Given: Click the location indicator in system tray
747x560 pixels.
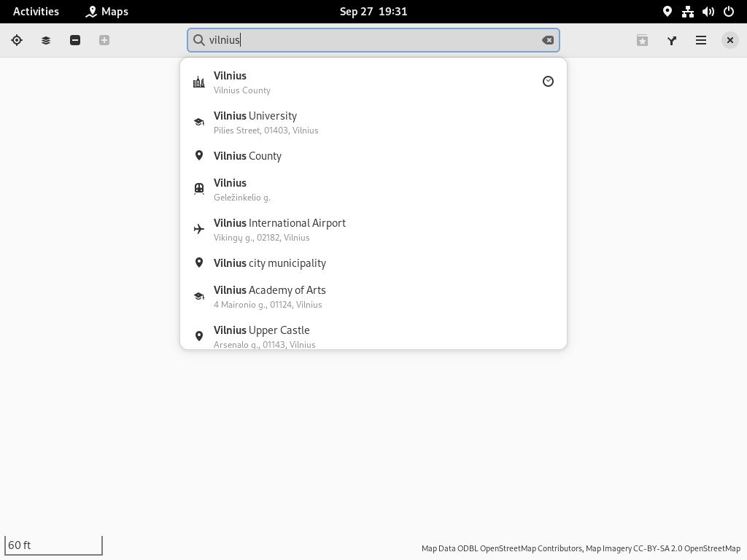Looking at the screenshot, I should (x=667, y=12).
